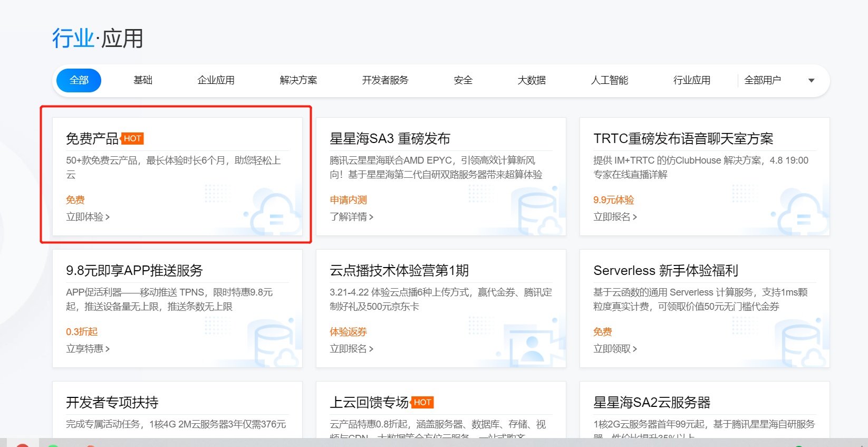Open the 免费产品 card title

pos(92,139)
